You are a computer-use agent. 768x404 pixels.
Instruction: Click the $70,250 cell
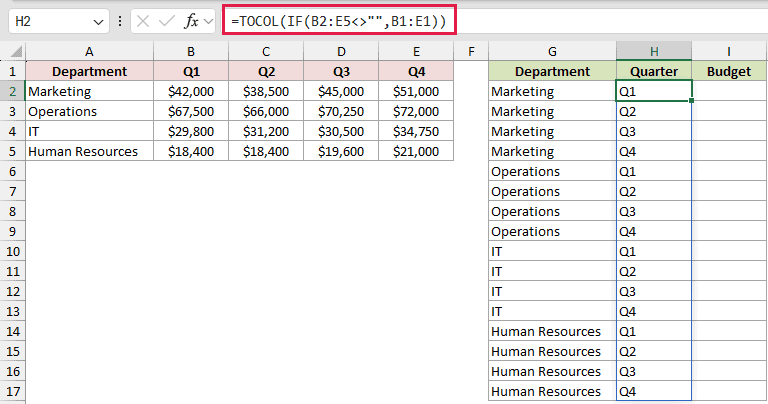tap(341, 112)
